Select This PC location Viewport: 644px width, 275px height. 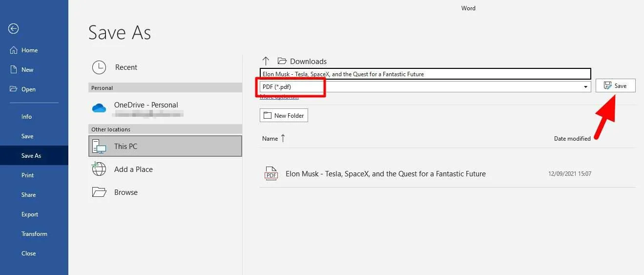click(x=166, y=146)
